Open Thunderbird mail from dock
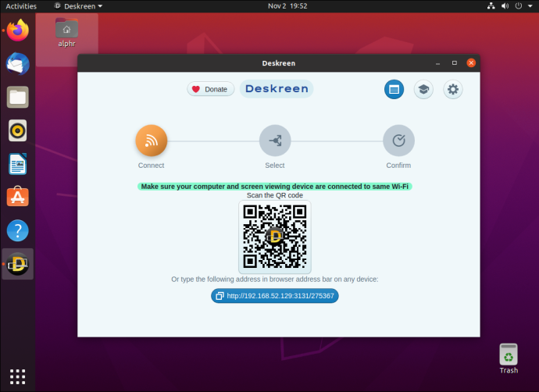539x392 pixels. click(17, 64)
